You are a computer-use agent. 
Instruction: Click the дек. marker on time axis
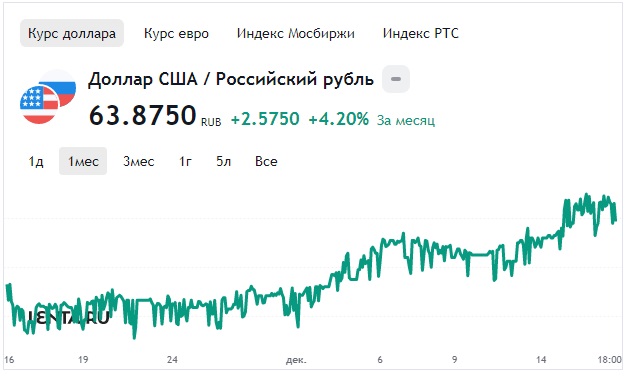coord(296,360)
